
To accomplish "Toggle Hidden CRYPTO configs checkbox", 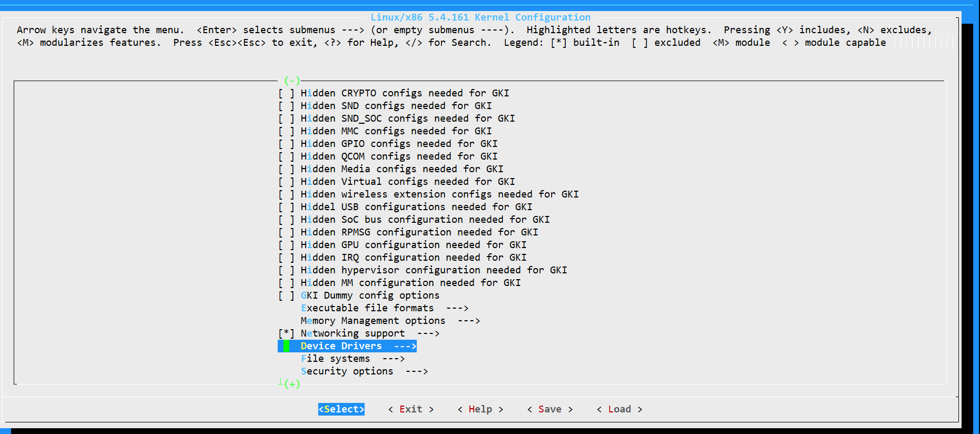I will tap(286, 93).
